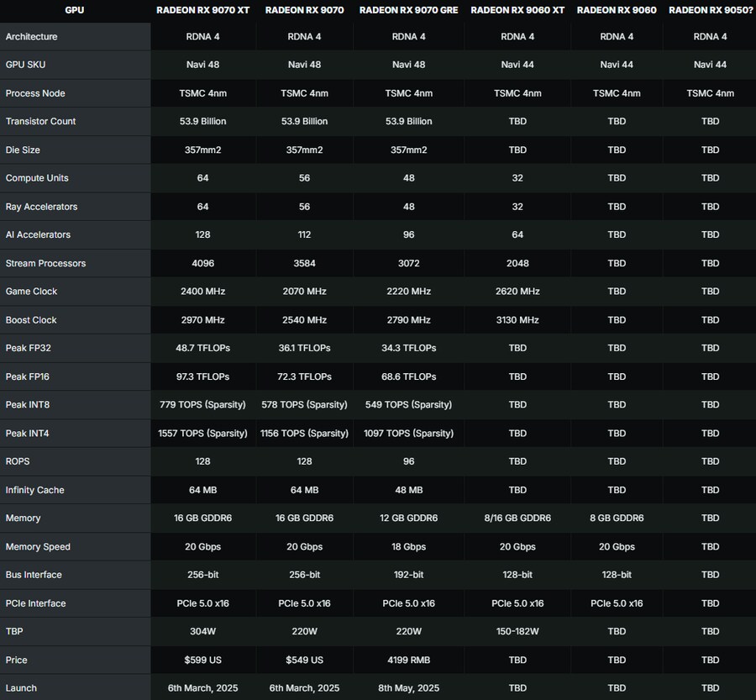
Task: Click the 779 TOPS (Sparsity) cell
Action: 202,405
